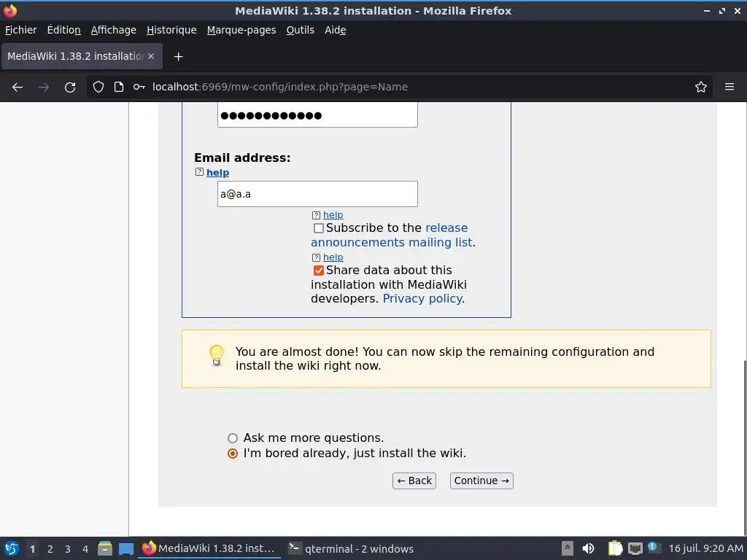This screenshot has height=560, width=747.
Task: Bookmark this page with the star icon
Action: click(x=701, y=87)
